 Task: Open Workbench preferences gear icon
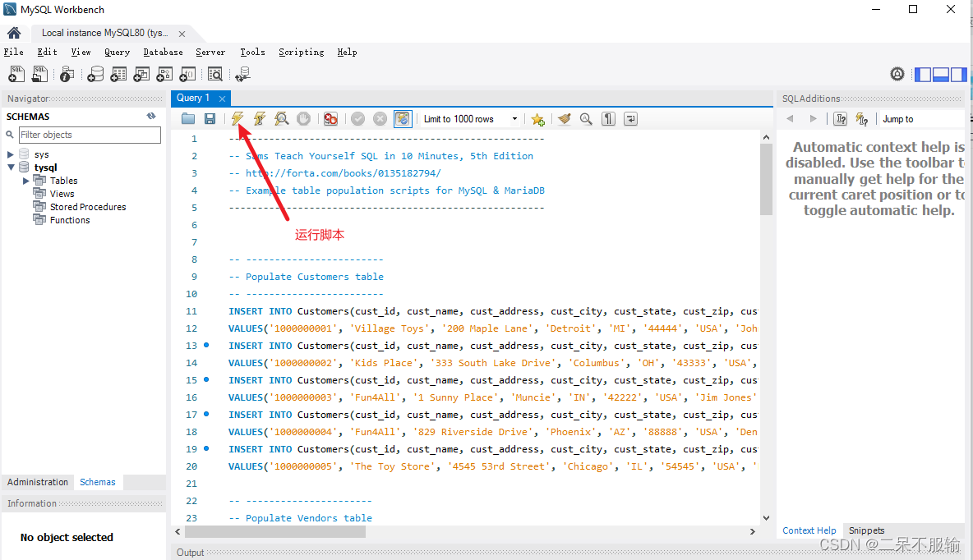tap(897, 75)
